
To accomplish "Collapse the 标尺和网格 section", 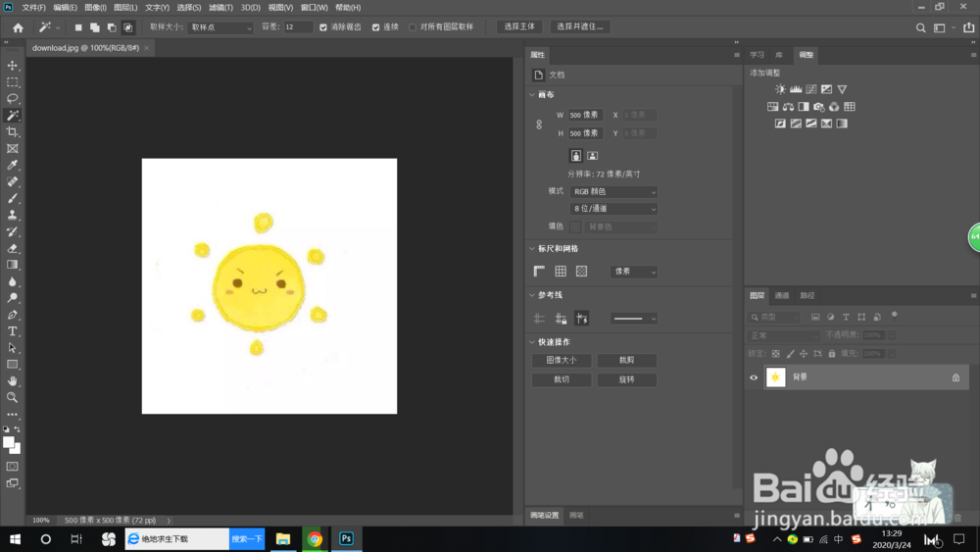I will [x=532, y=249].
